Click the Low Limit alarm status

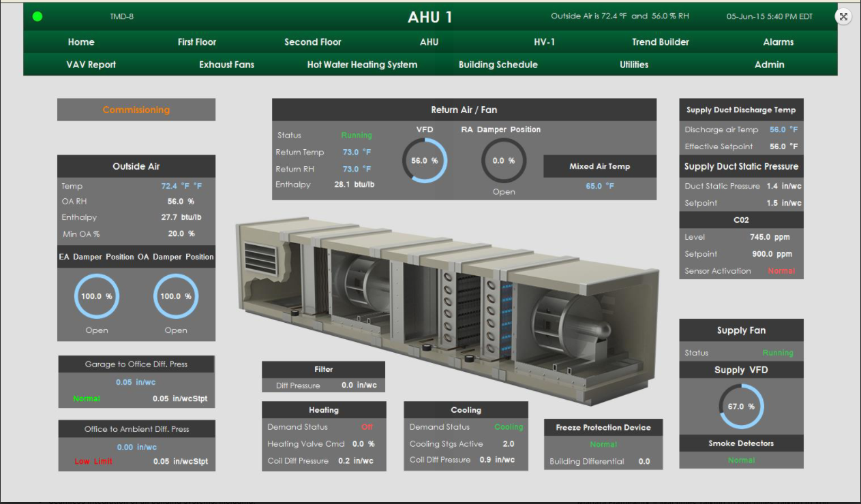[93, 462]
